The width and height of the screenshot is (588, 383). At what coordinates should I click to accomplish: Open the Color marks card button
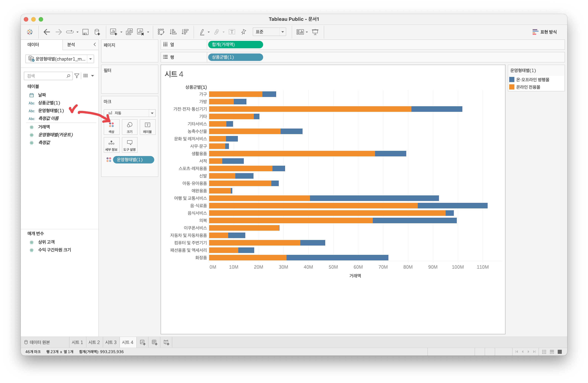[x=112, y=127]
